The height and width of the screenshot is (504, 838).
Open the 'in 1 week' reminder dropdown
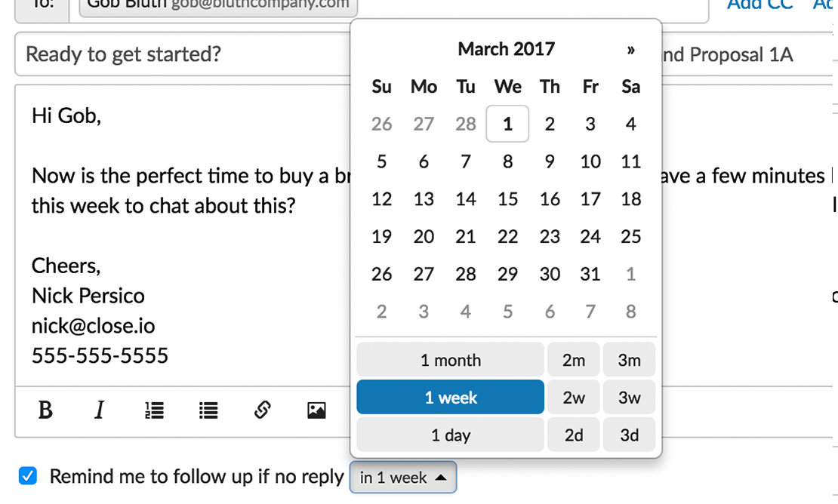[x=403, y=478]
